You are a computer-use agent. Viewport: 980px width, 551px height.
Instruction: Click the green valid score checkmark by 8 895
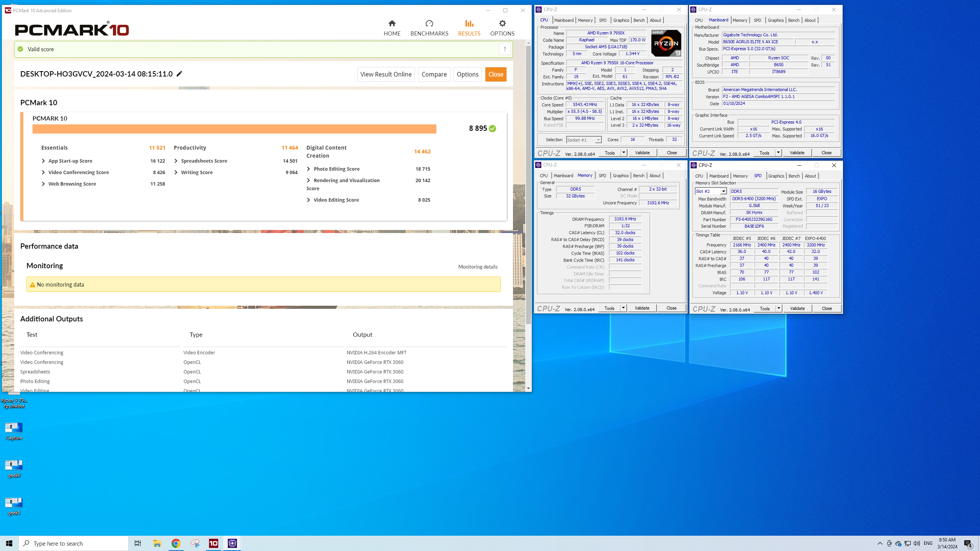pyautogui.click(x=492, y=129)
